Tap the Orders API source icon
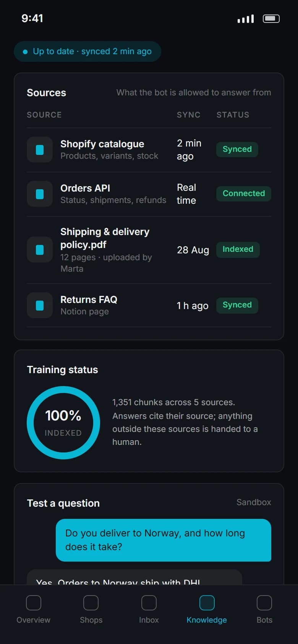Screen dimensions: 298x644 pos(40,194)
